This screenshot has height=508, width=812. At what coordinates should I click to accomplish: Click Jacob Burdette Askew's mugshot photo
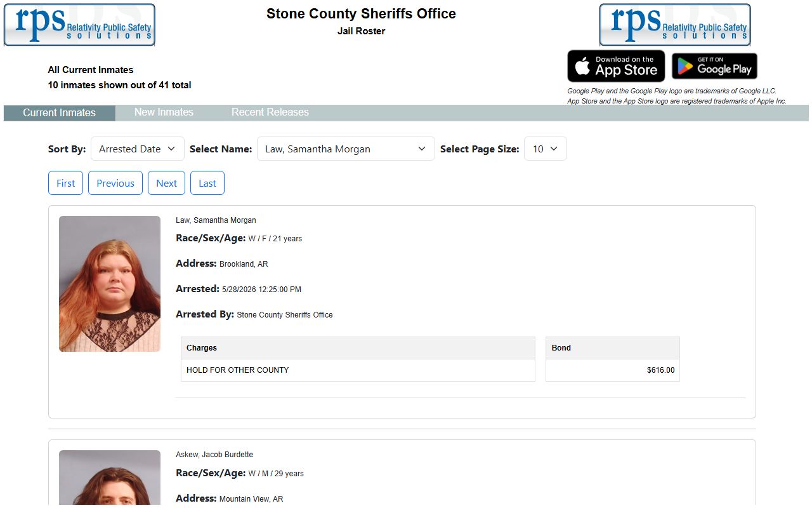point(110,479)
